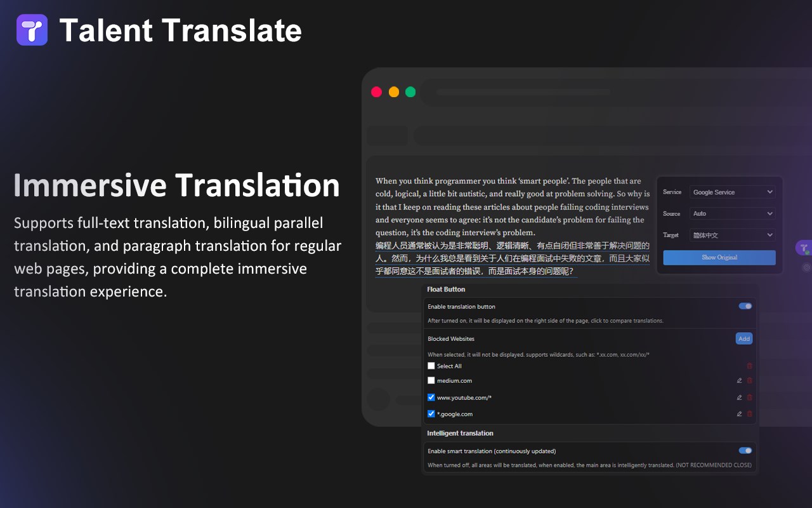Click the Immersive Translation headline

tap(177, 185)
